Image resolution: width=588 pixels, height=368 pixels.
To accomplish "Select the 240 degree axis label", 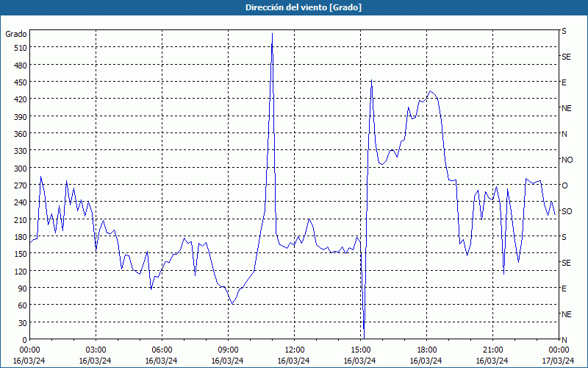I will 21,203.
